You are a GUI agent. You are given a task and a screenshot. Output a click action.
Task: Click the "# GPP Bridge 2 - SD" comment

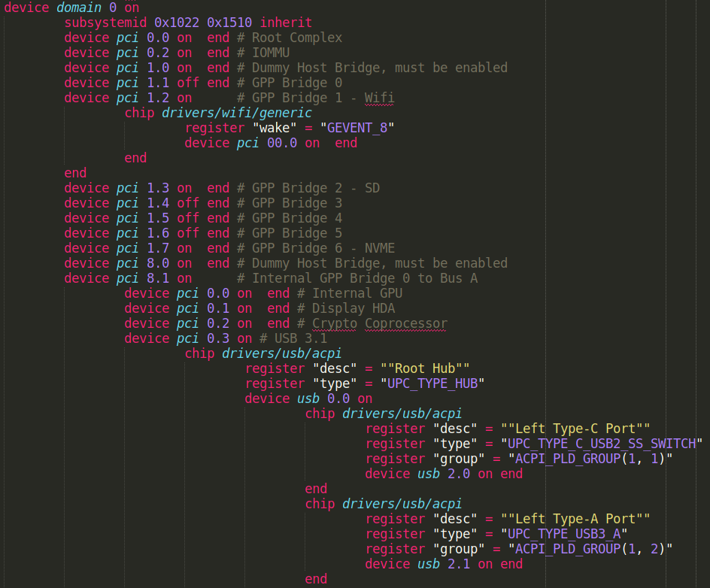309,188
